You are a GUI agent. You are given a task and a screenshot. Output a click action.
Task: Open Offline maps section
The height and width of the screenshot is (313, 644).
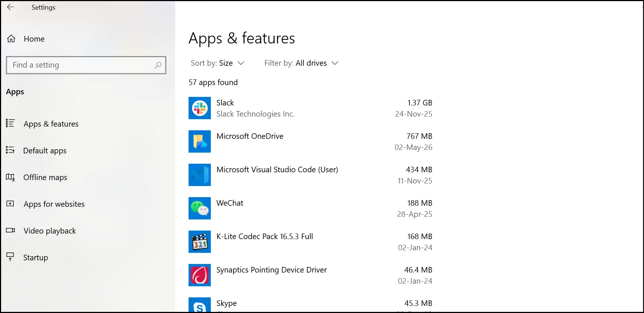(45, 177)
